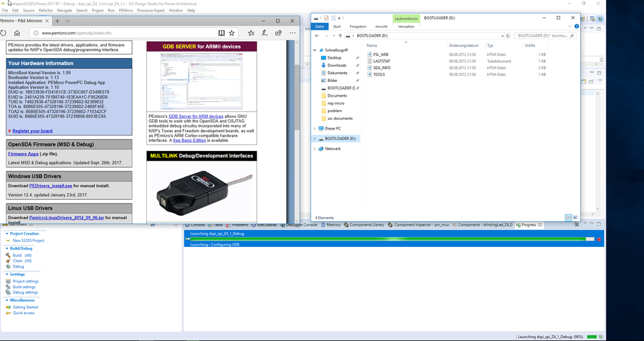This screenshot has width=644, height=341.
Task: Show tab previews chevron in Edge
Action: (67, 21)
